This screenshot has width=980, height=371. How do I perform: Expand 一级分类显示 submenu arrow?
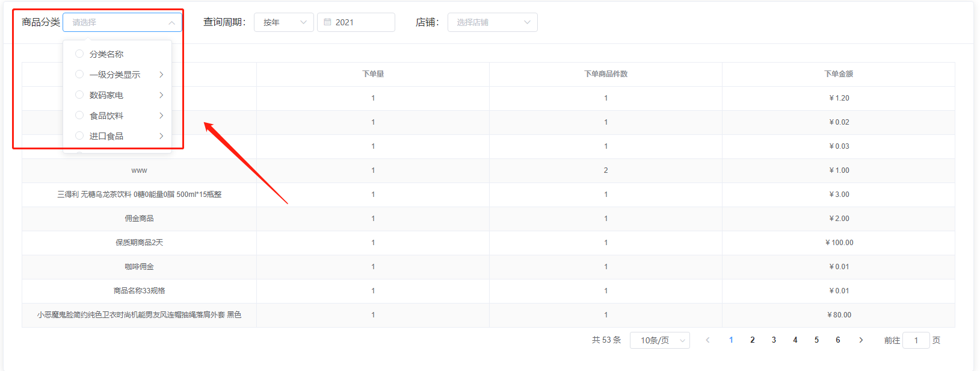(161, 75)
